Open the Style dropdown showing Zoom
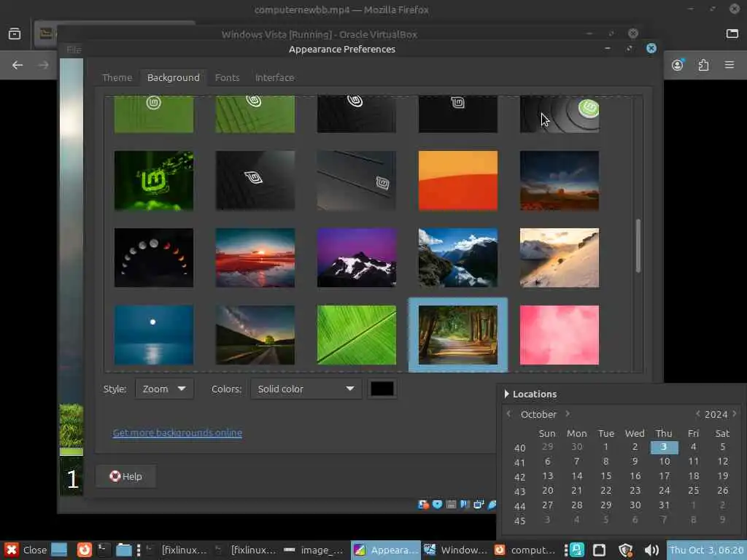747x560 pixels. click(164, 389)
